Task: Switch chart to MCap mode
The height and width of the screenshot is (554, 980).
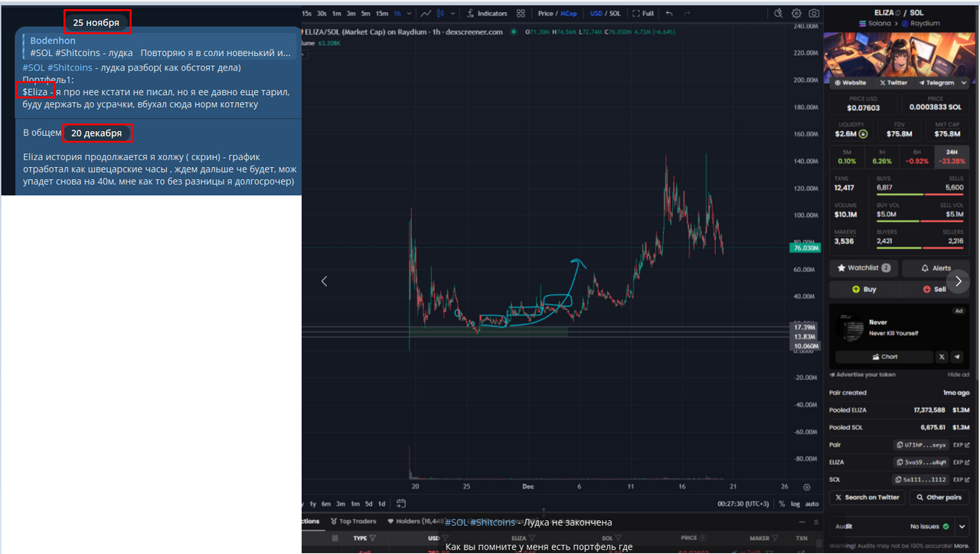Action: click(x=569, y=13)
